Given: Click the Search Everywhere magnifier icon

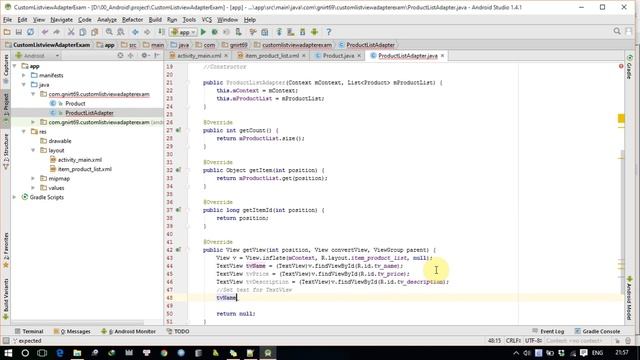Looking at the screenshot, I should click(x=617, y=31).
